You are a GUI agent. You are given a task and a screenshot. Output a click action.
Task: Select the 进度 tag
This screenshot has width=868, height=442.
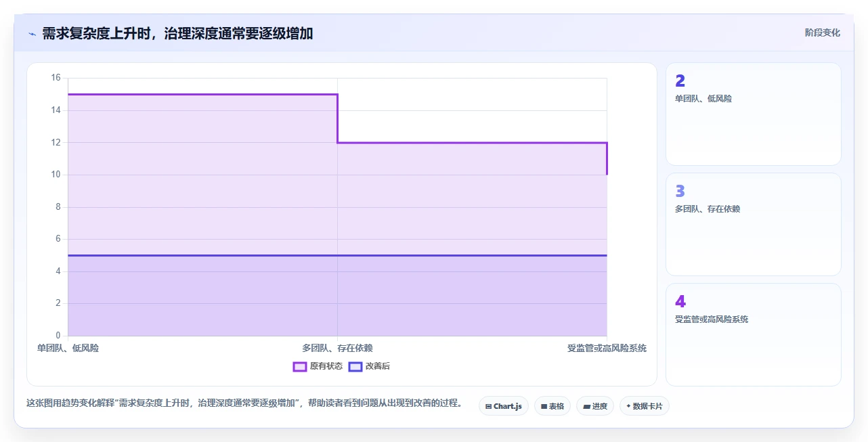[x=595, y=406]
